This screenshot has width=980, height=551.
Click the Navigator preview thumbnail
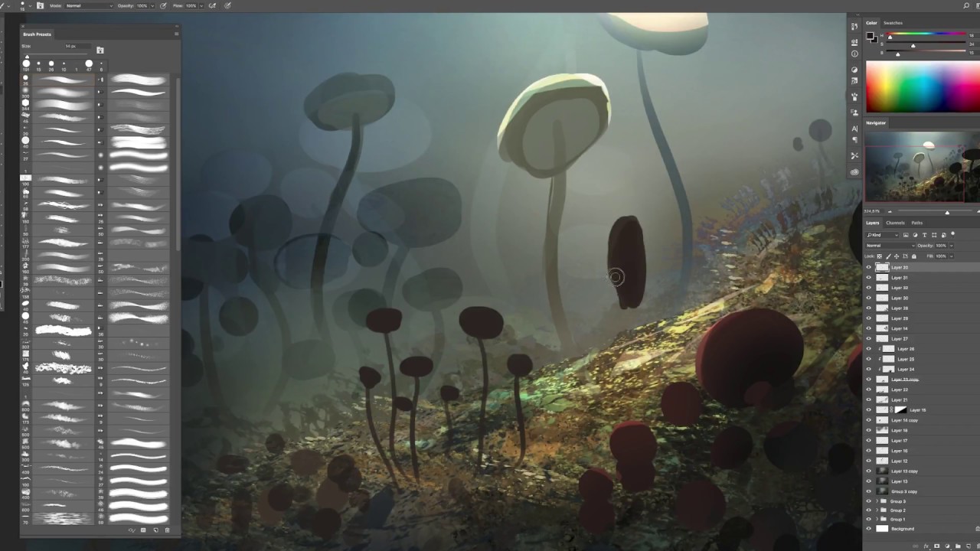pos(922,167)
